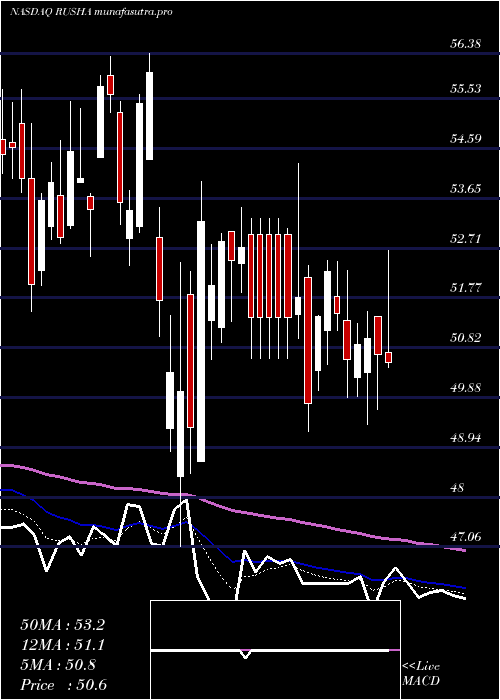Click the last red candlestick near 50.6
This screenshot has height=700, width=500.
tap(388, 357)
